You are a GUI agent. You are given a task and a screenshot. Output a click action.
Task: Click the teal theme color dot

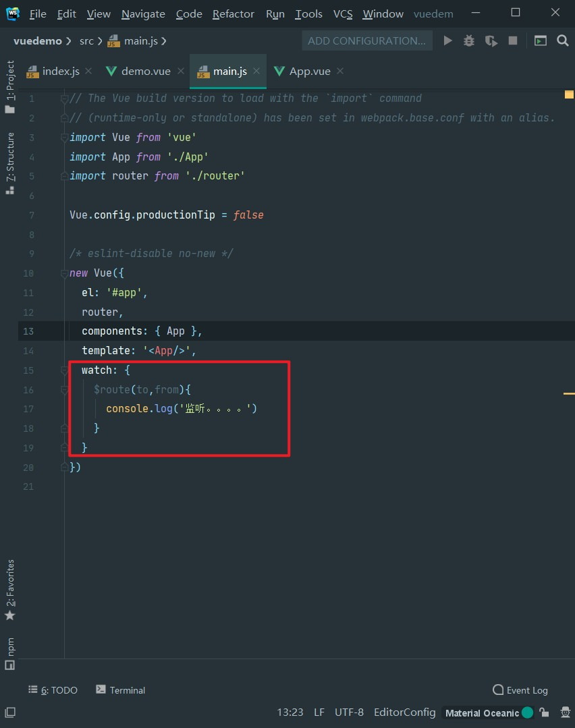coord(527,712)
